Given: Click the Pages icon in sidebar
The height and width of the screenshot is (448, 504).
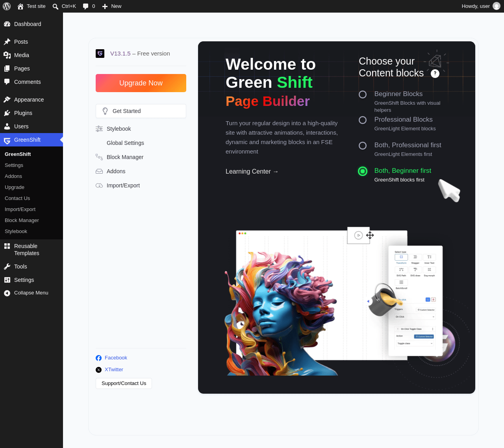Looking at the screenshot, I should point(7,68).
